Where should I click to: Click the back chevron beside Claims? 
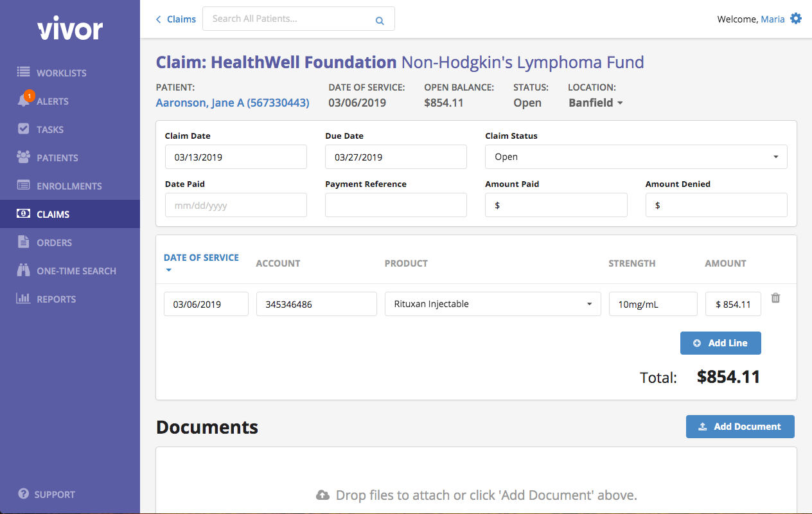pyautogui.click(x=159, y=19)
